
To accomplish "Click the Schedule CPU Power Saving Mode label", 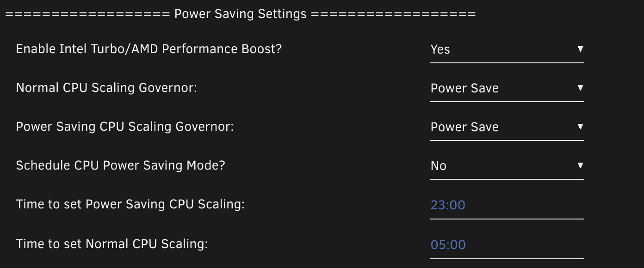I will tap(120, 165).
